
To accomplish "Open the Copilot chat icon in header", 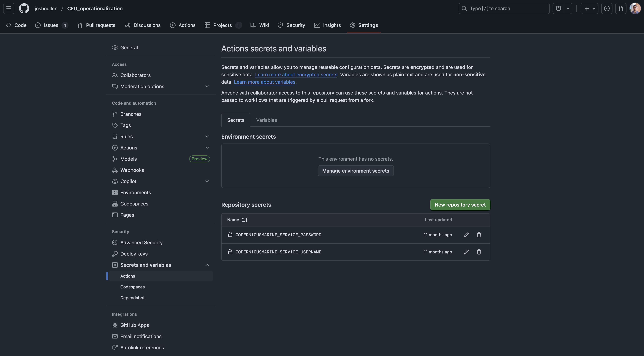I will (x=558, y=9).
